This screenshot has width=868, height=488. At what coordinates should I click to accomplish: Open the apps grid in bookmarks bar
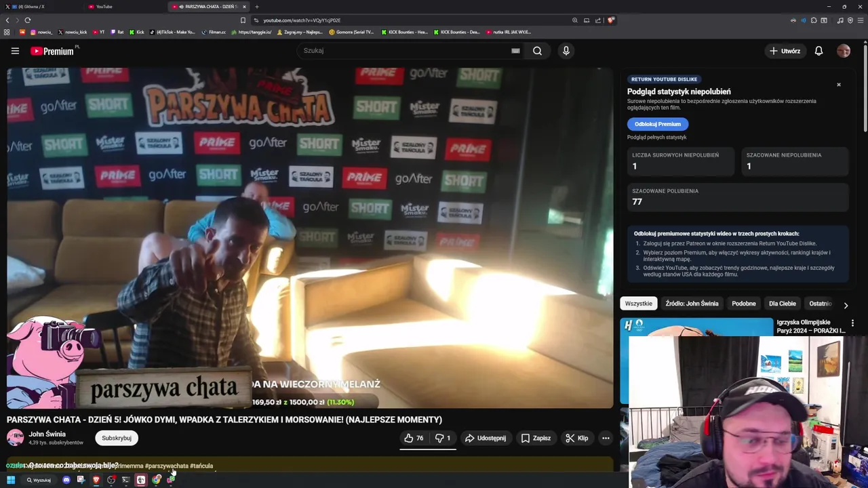(7, 32)
